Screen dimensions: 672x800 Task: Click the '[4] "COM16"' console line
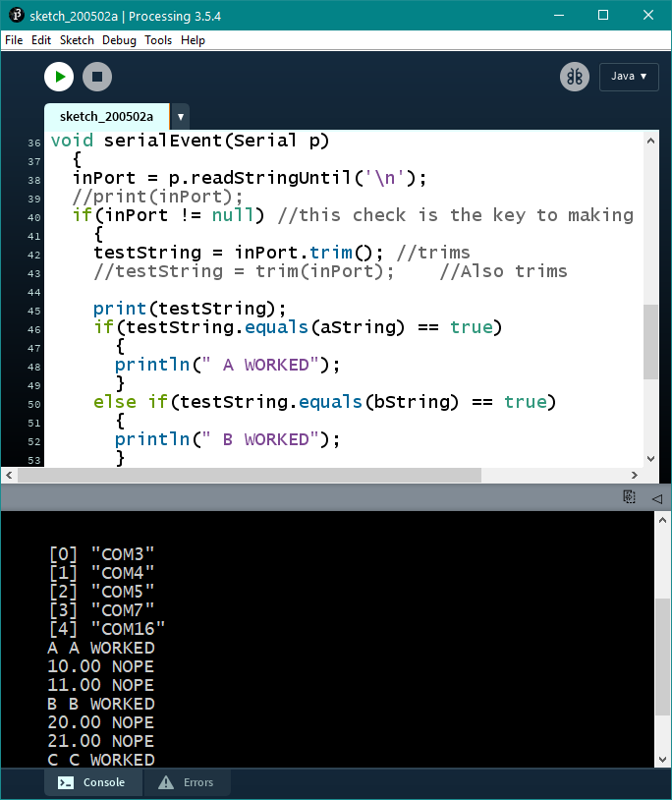(x=107, y=629)
